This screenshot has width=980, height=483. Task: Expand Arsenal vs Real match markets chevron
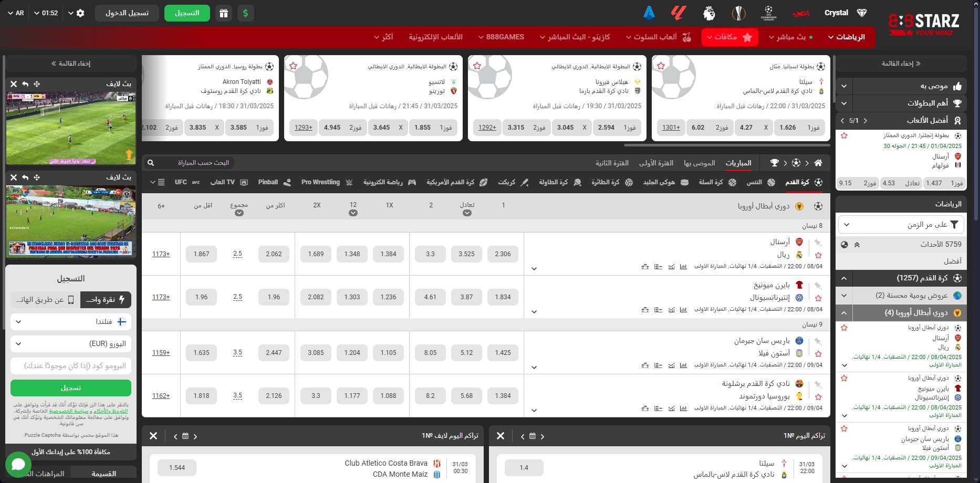point(534,269)
